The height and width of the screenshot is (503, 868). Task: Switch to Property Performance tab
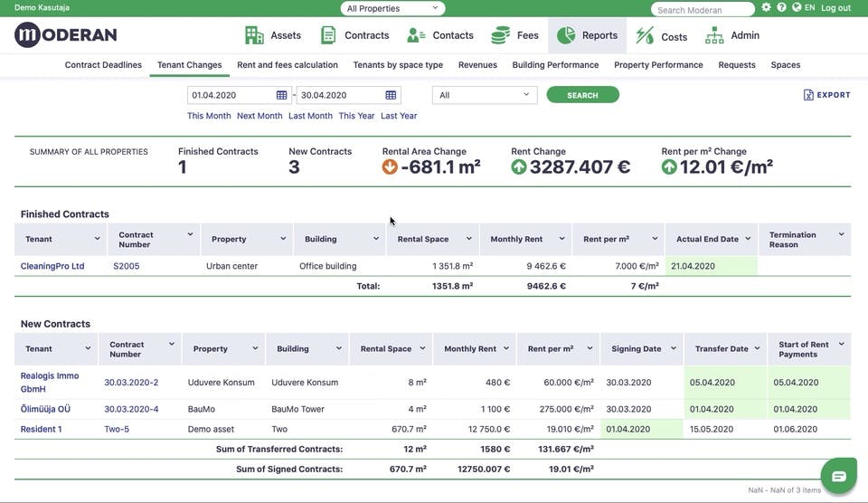(658, 65)
